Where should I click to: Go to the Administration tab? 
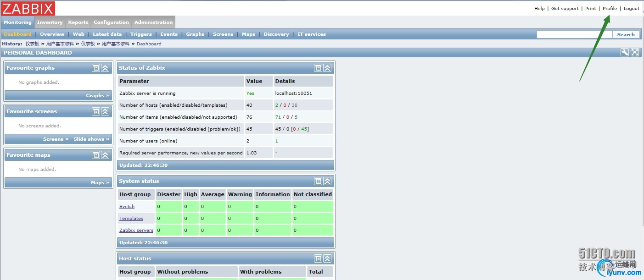pyautogui.click(x=154, y=22)
